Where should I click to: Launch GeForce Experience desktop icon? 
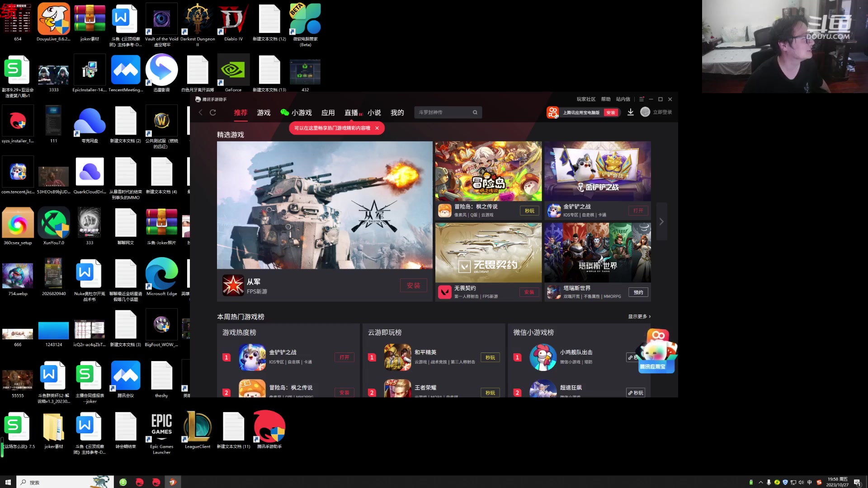pos(233,74)
